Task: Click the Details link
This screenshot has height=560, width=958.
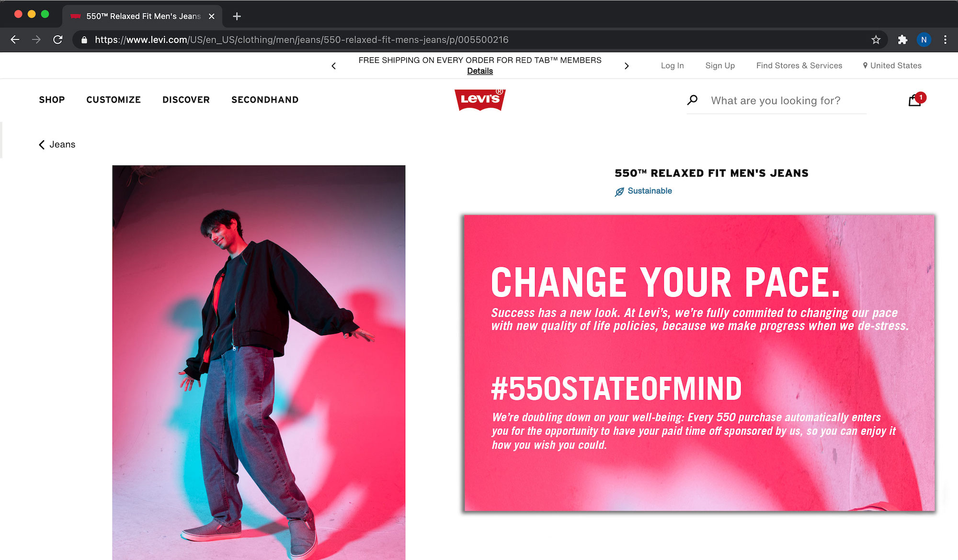Action: pos(480,71)
